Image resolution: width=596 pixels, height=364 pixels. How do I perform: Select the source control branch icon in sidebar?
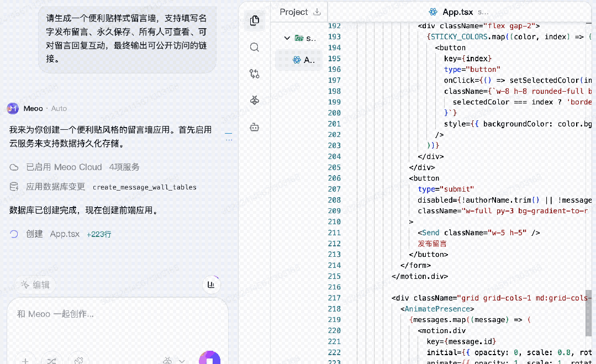coord(254,73)
